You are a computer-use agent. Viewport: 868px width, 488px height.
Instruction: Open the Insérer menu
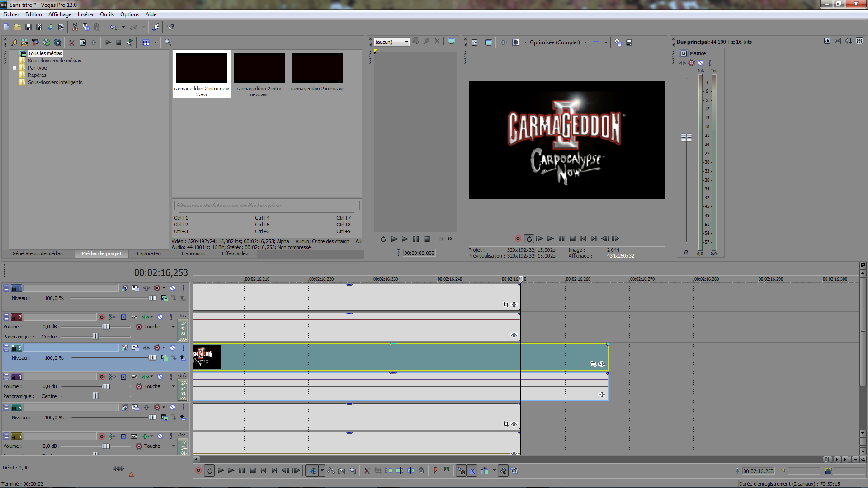[x=85, y=14]
